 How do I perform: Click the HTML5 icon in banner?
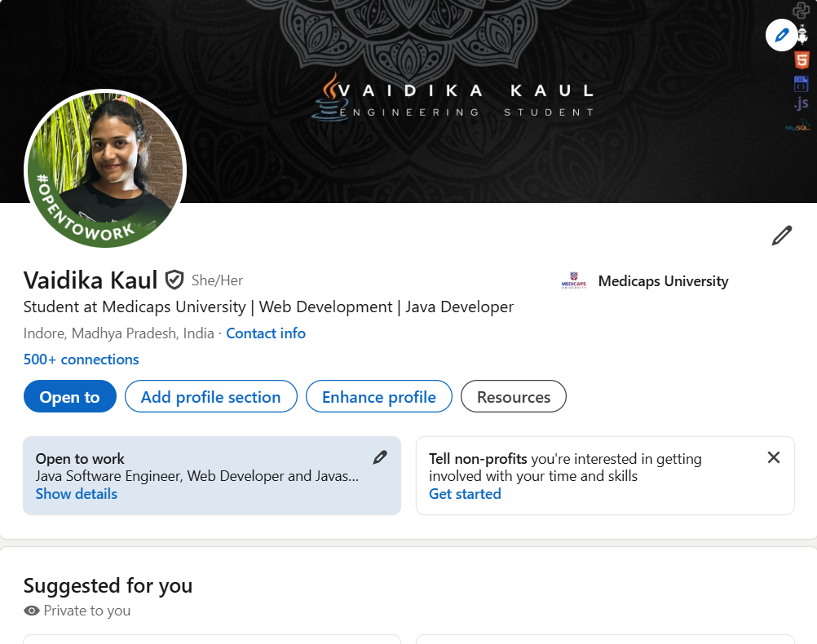802,60
